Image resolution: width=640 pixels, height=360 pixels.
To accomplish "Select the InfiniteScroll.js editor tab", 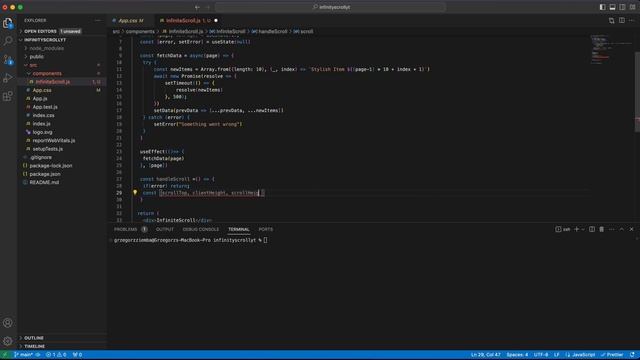I will pos(189,20).
